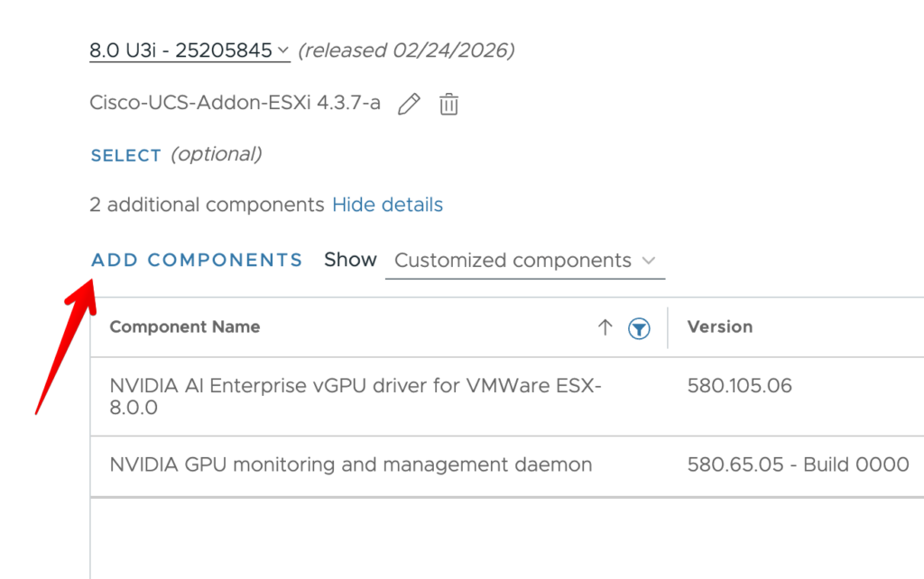Click the chevron of the Show dropdown
The width and height of the screenshot is (924, 579).
click(648, 261)
